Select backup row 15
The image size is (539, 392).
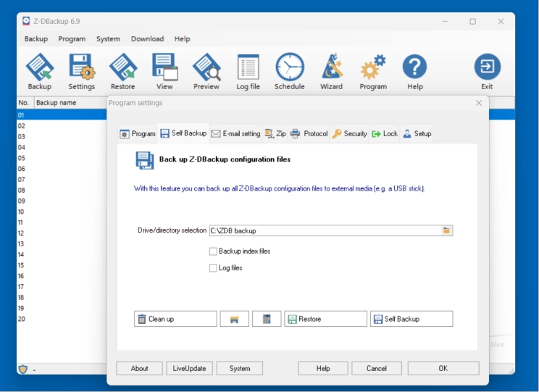pos(62,265)
